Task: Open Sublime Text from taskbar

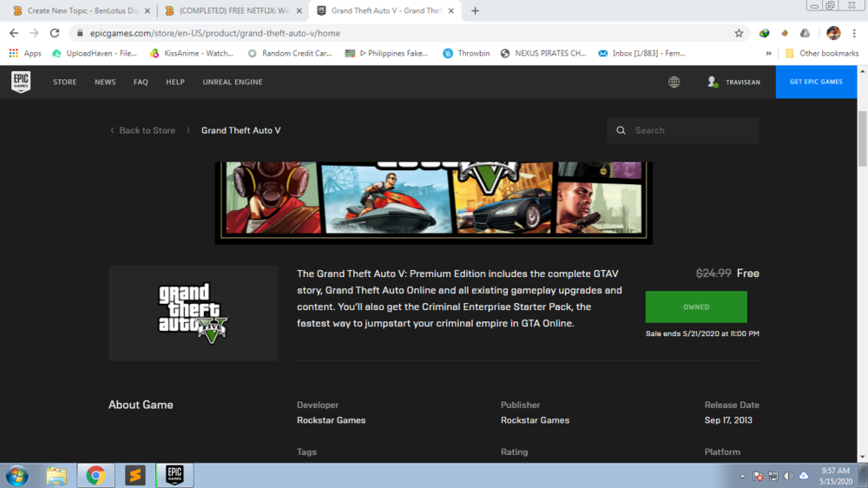Action: point(135,475)
